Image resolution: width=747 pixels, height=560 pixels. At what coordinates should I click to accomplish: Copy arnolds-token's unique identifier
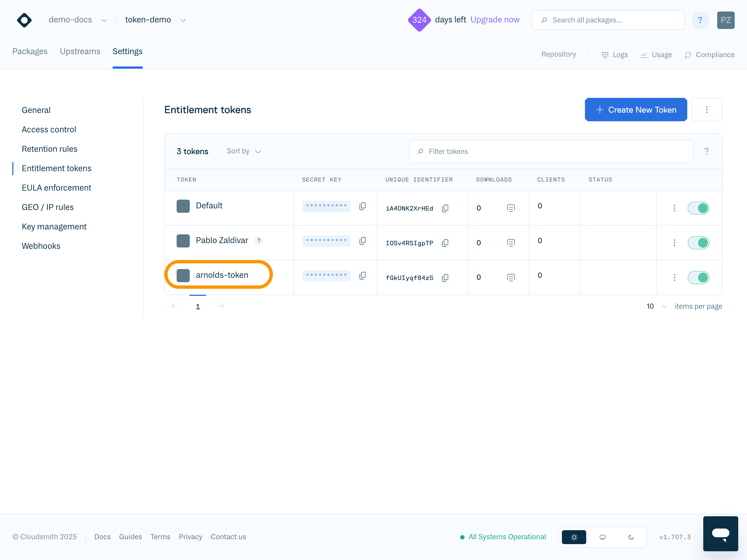(445, 278)
